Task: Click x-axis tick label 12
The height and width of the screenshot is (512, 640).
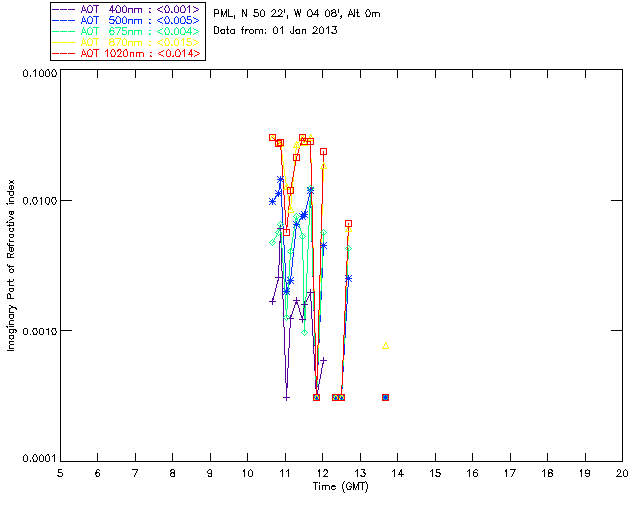Action: click(x=322, y=473)
